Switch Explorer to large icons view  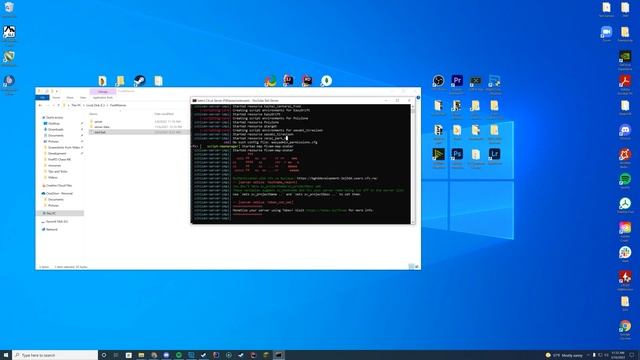tap(416, 267)
